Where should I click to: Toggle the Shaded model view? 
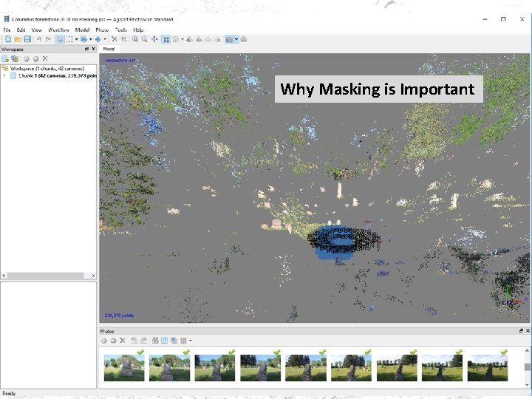(190, 39)
